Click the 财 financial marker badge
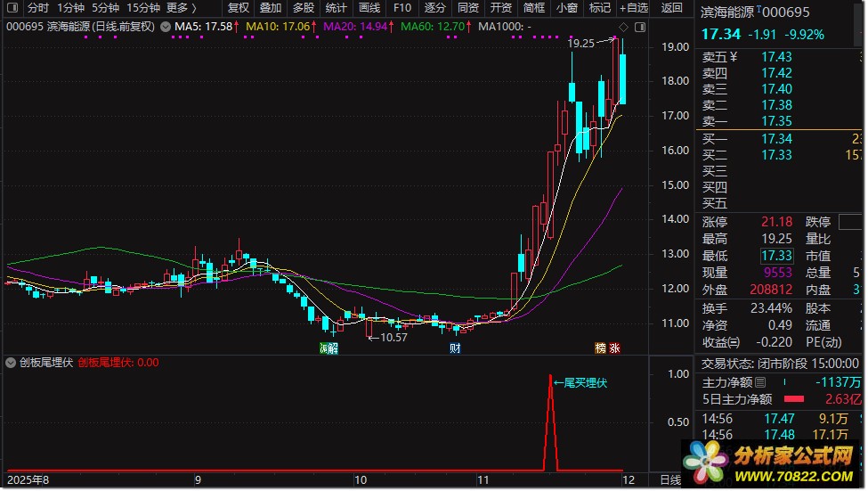The height and width of the screenshot is (491, 868). 455,348
